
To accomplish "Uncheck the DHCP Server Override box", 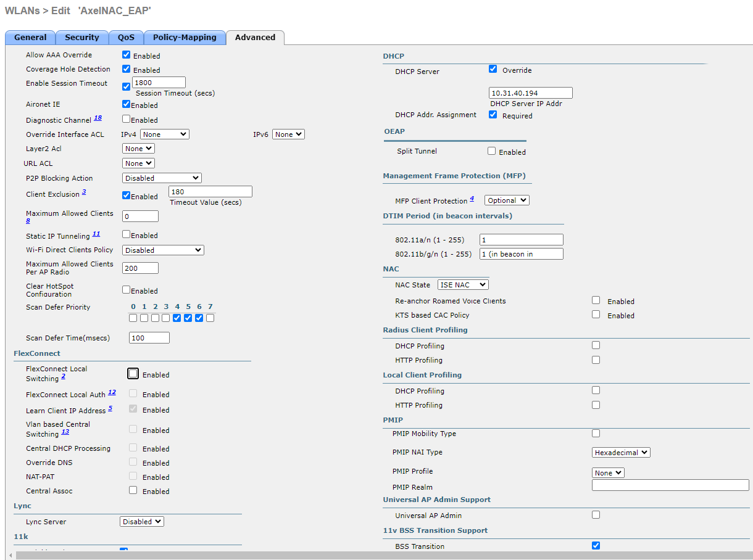I will (x=493, y=69).
